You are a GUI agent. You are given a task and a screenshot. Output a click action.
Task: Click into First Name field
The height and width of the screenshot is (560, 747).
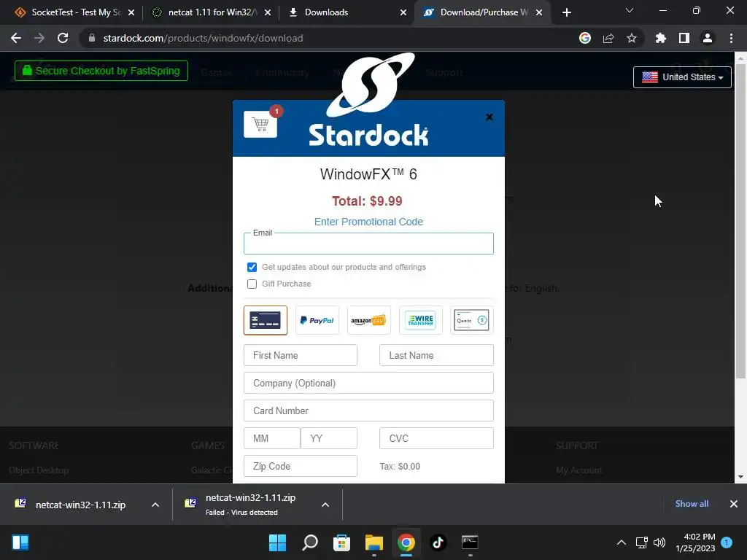pos(300,355)
